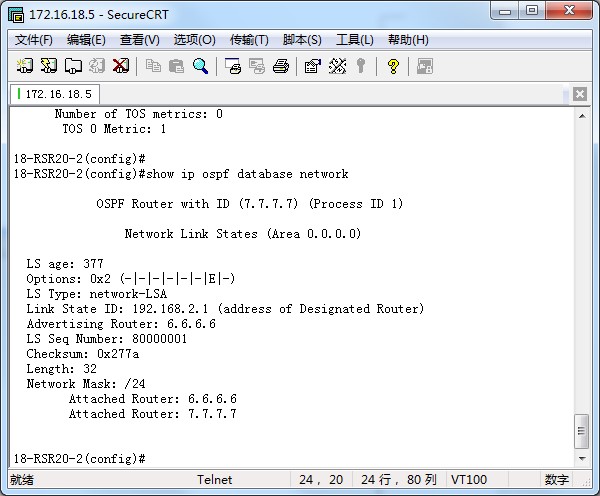Click the rightmost printer icon in the toolbar

pos(281,67)
